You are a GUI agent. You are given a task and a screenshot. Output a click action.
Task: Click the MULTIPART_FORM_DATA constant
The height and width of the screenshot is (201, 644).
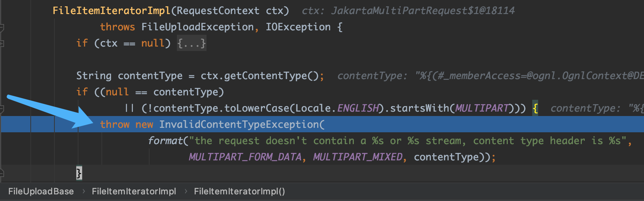tap(245, 157)
